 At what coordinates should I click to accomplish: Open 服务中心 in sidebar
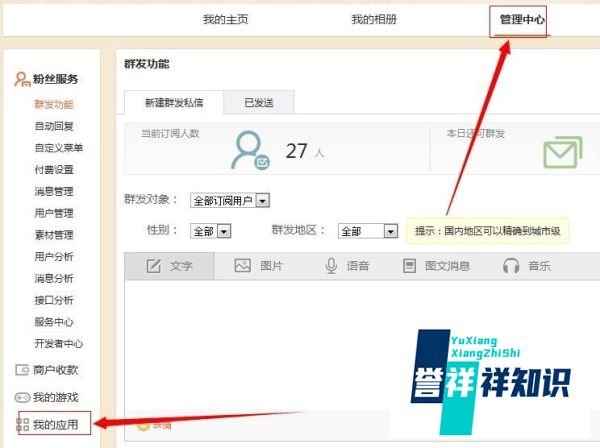tap(54, 322)
